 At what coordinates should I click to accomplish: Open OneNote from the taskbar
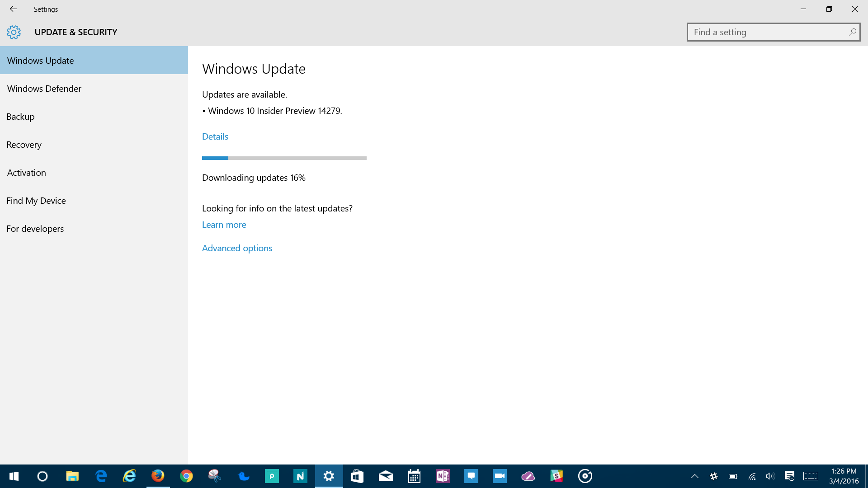coord(443,476)
